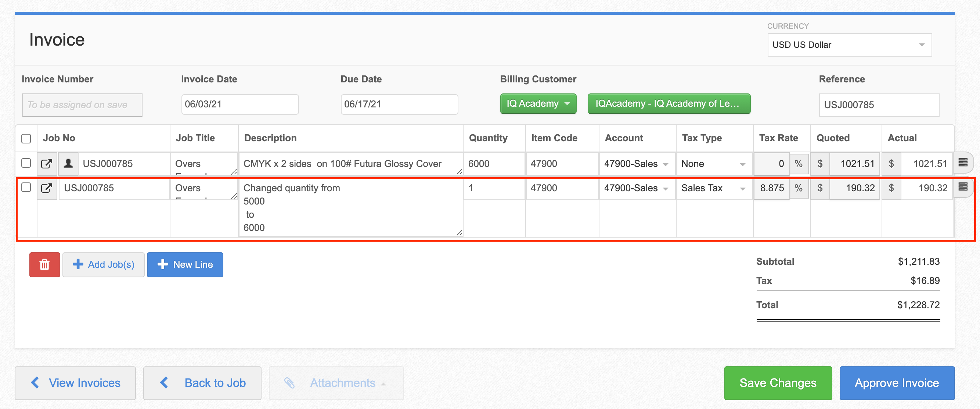Check the second invoice line checkbox
This screenshot has width=980, height=409.
coord(26,187)
